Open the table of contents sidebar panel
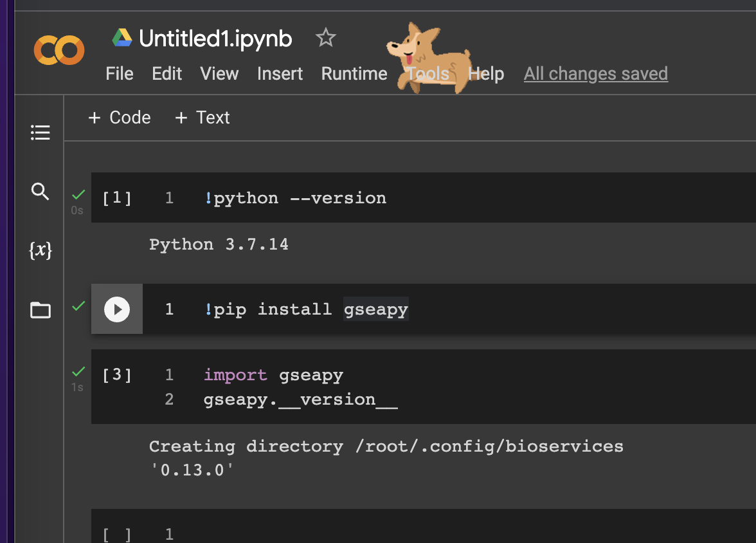The width and height of the screenshot is (756, 543). point(40,132)
